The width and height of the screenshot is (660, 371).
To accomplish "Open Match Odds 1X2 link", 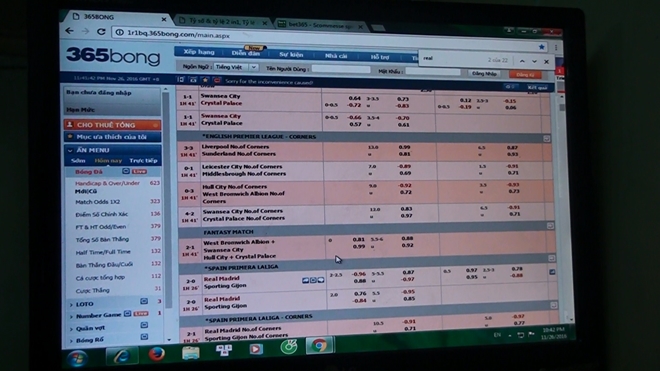I will tap(97, 202).
